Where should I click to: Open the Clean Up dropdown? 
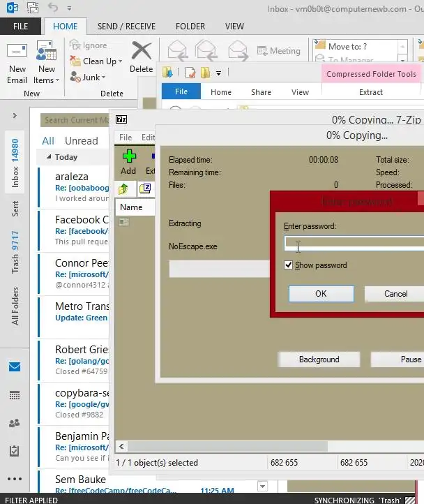click(96, 61)
